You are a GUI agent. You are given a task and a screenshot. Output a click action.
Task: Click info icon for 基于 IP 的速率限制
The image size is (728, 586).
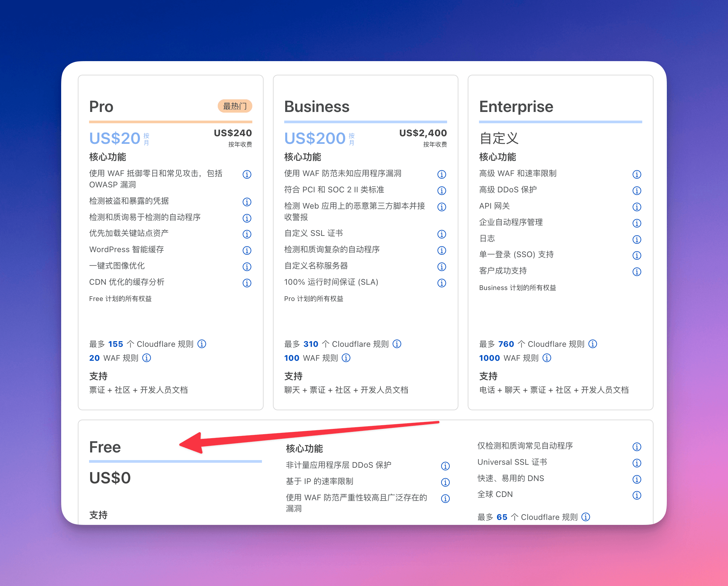445,482
